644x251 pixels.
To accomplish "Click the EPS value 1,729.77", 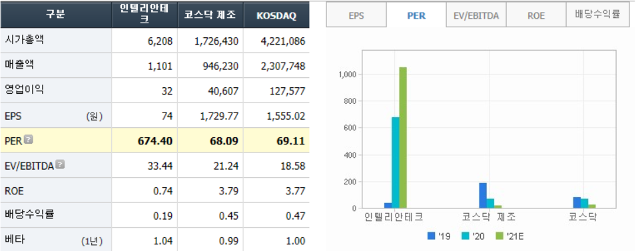I will coord(219,117).
